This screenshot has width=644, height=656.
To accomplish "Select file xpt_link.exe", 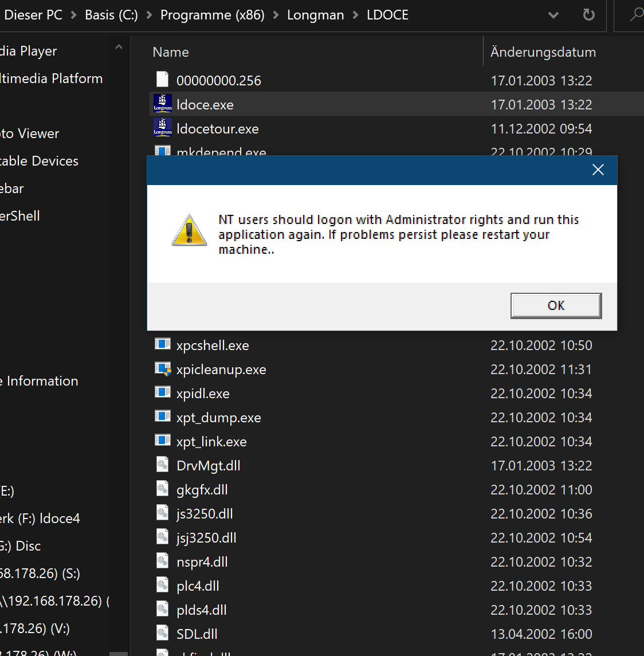I will pyautogui.click(x=211, y=441).
